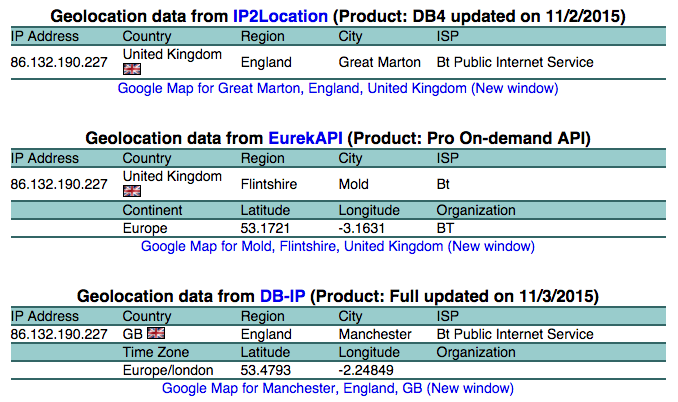
Task: Select the latitude value 53.4793
Action: point(267,370)
